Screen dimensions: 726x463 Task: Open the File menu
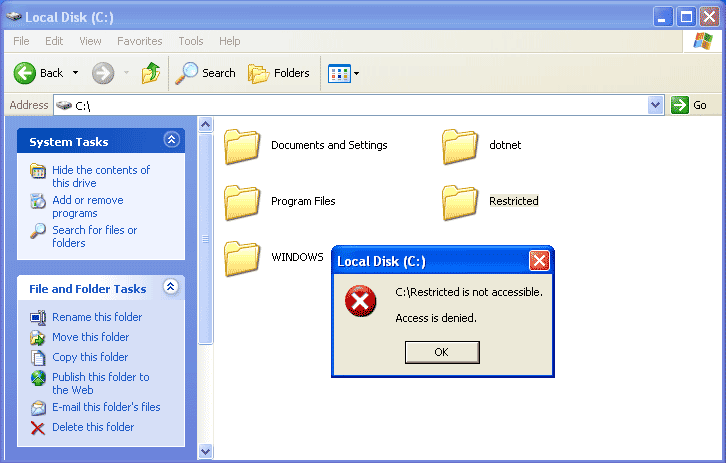coord(21,41)
